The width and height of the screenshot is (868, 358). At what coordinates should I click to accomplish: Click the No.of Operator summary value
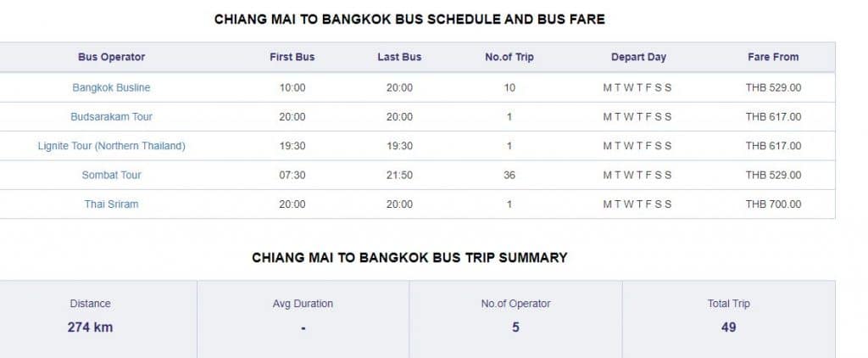point(515,327)
